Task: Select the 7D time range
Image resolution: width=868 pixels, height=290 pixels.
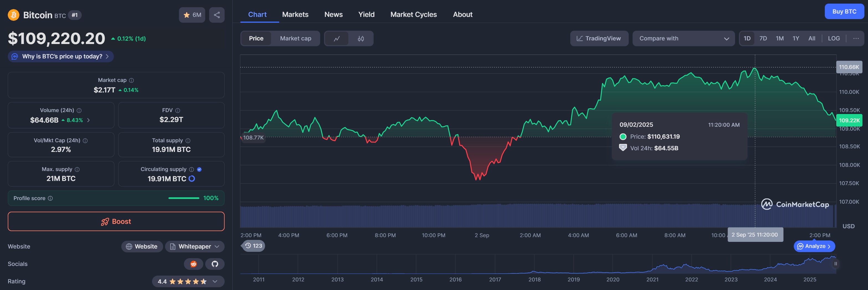Action: (763, 38)
